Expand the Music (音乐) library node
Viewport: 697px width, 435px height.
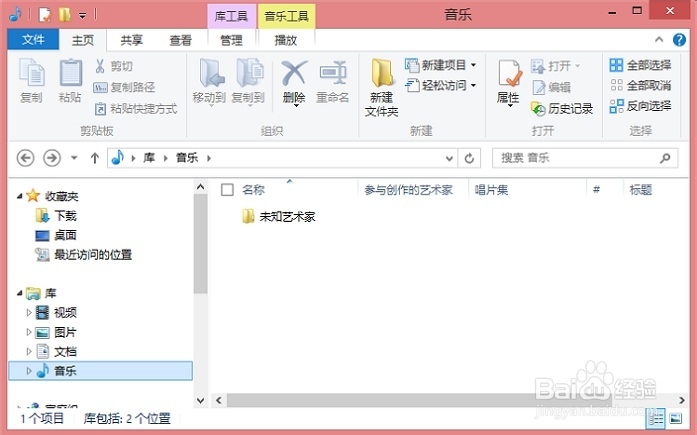29,371
